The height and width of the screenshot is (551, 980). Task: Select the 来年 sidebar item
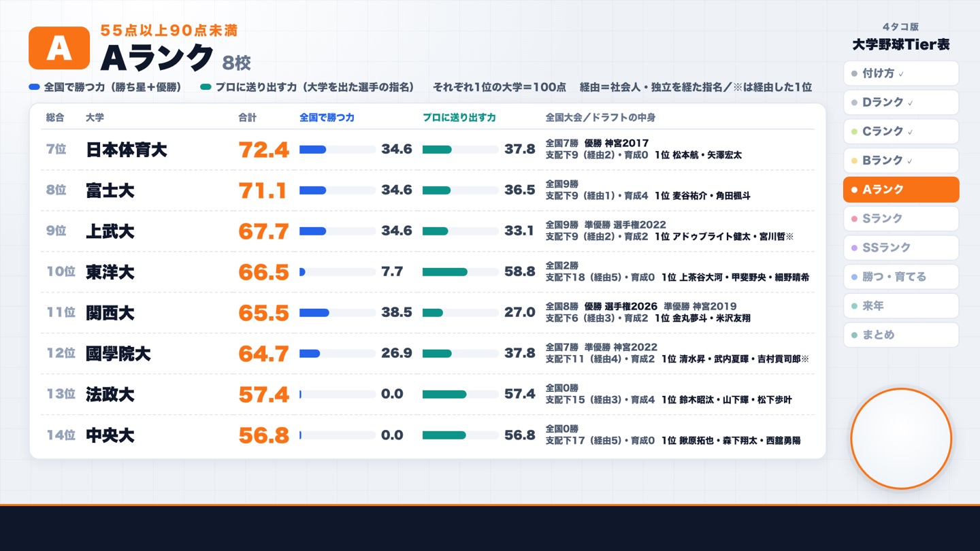(x=900, y=306)
